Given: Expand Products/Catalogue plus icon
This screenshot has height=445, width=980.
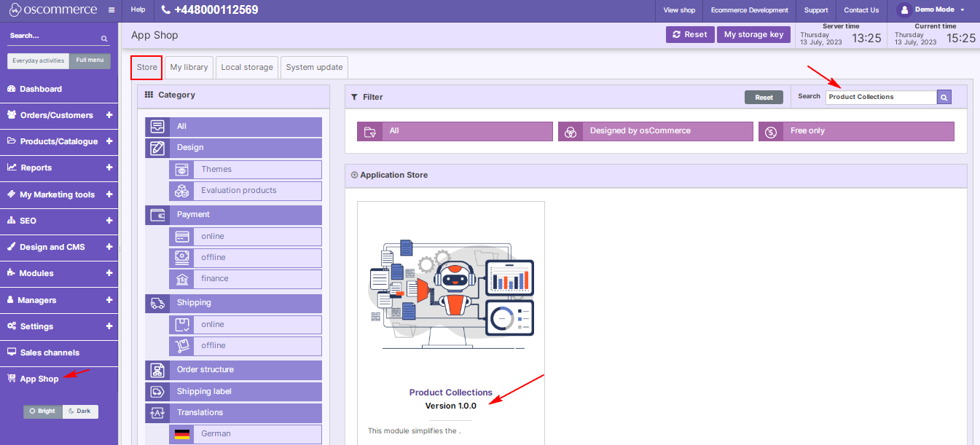Looking at the screenshot, I should [109, 141].
